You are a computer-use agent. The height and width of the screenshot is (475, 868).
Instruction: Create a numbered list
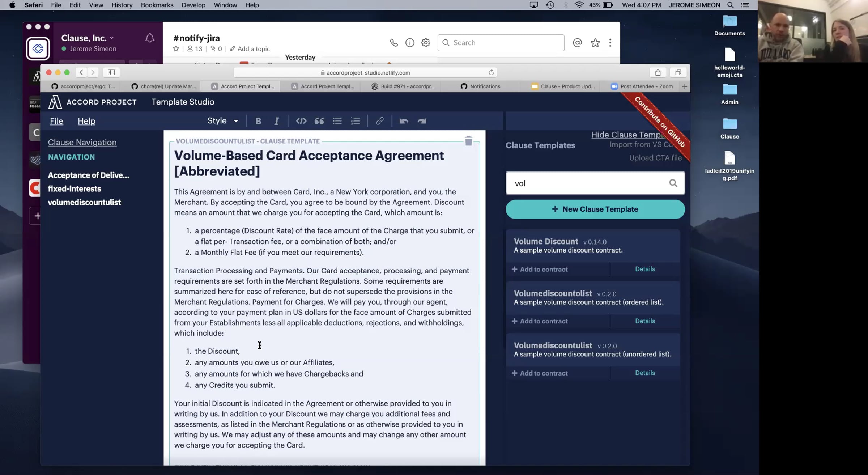356,121
